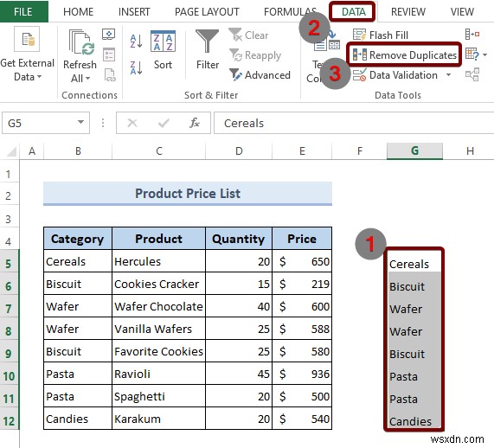Click the Relationships icon

click(x=472, y=74)
